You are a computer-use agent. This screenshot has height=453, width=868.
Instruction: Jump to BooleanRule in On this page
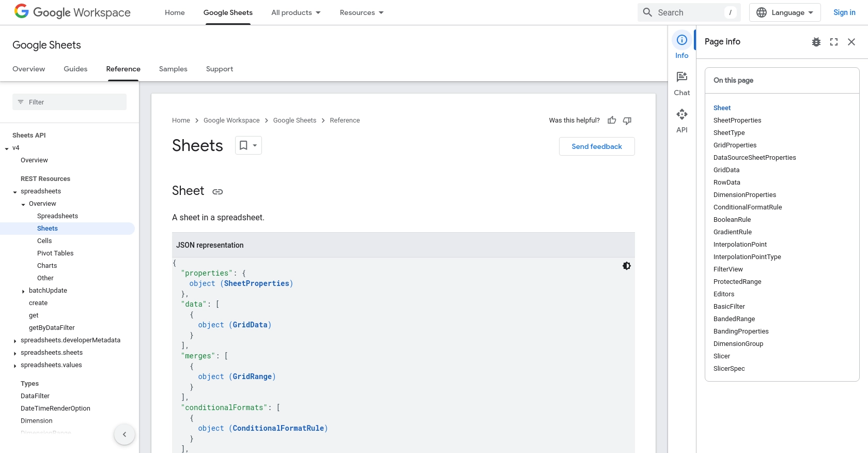click(732, 220)
